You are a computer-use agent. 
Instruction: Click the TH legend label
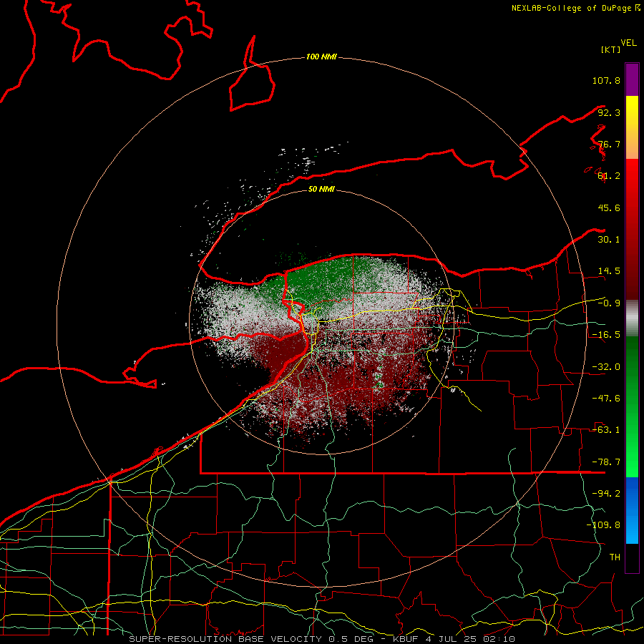(615, 557)
